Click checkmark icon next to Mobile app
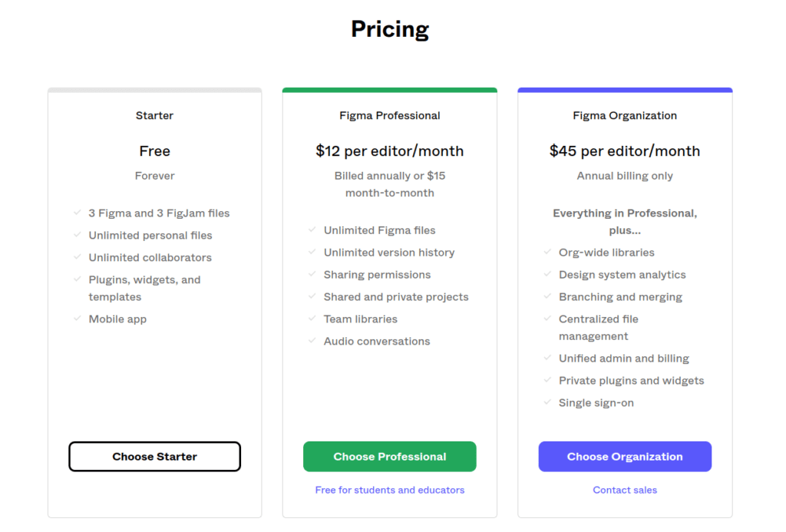This screenshot has height=532, width=786. 78,319
